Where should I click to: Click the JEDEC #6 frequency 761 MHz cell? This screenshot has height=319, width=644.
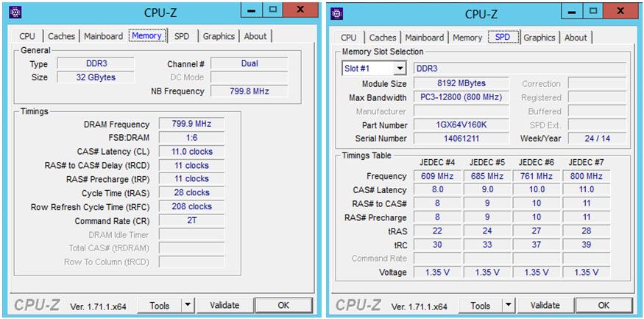[x=537, y=176]
